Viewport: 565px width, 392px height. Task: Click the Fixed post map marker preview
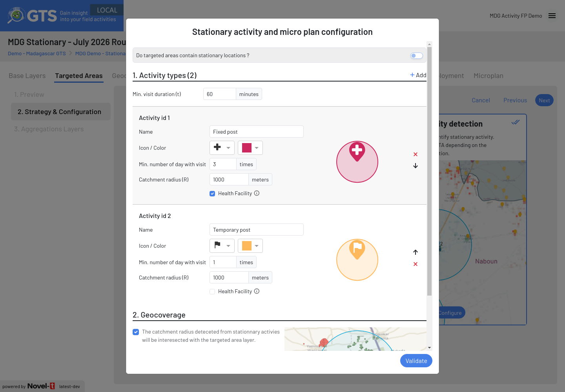pyautogui.click(x=357, y=151)
